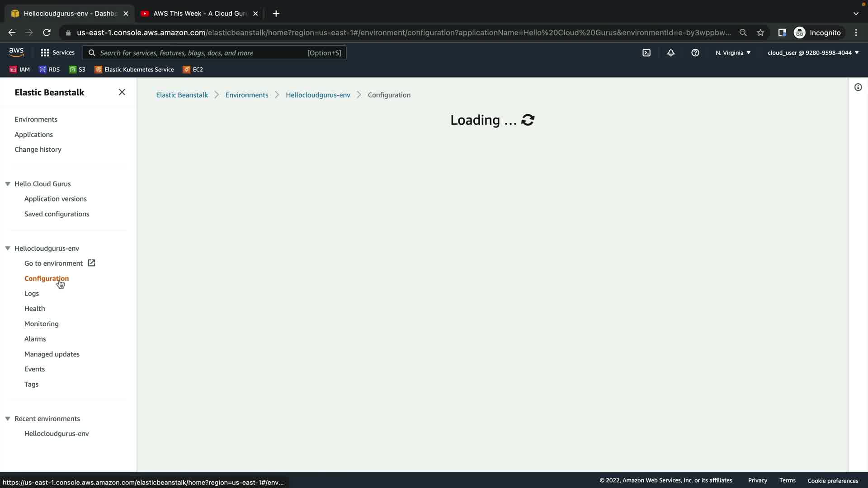Switch to AWS This Week tab
The image size is (868, 488).
point(199,14)
